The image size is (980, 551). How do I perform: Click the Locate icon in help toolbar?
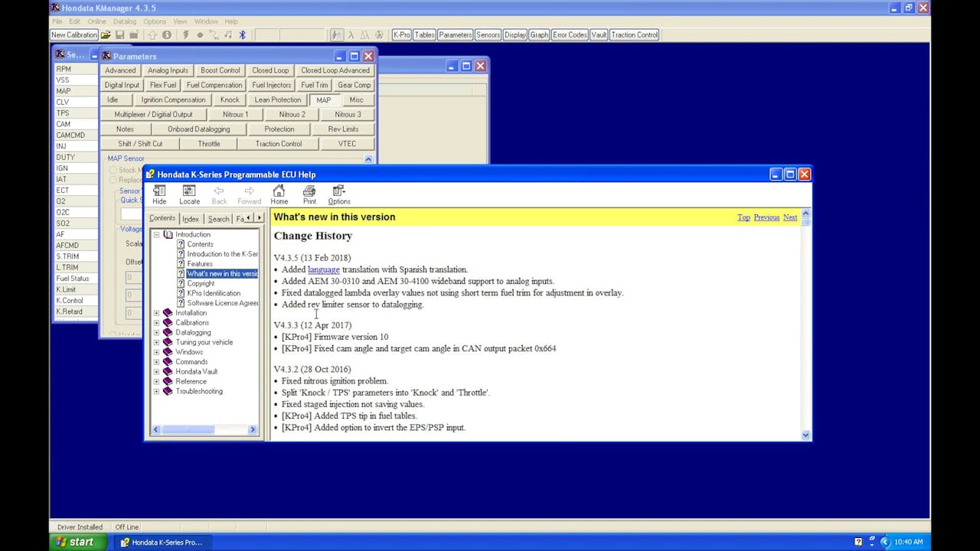(189, 194)
